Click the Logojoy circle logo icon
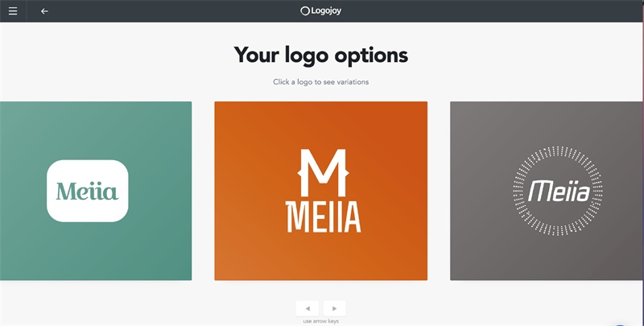This screenshot has width=644, height=326. coord(305,11)
